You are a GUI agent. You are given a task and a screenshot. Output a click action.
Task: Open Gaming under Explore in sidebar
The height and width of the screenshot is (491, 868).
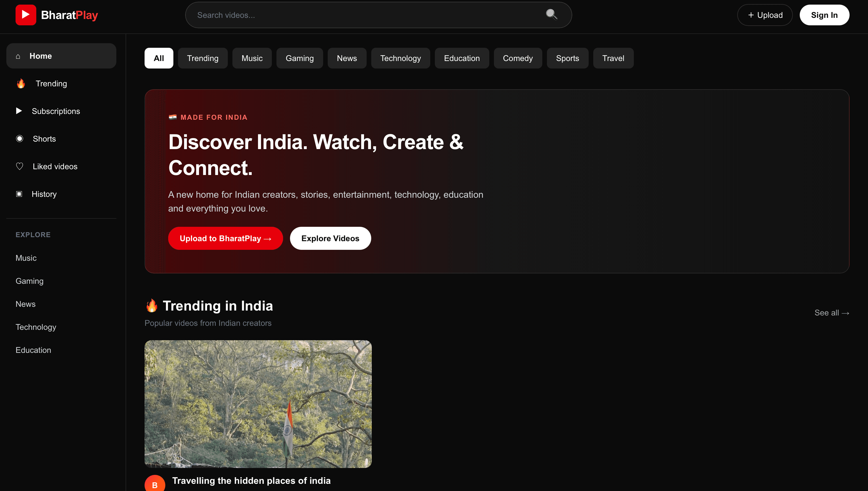(x=29, y=281)
